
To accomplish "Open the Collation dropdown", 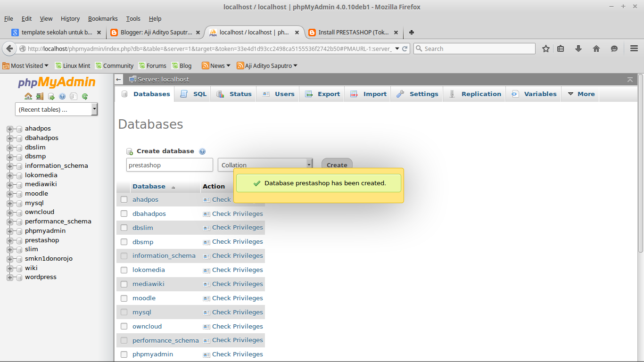I will (x=265, y=165).
